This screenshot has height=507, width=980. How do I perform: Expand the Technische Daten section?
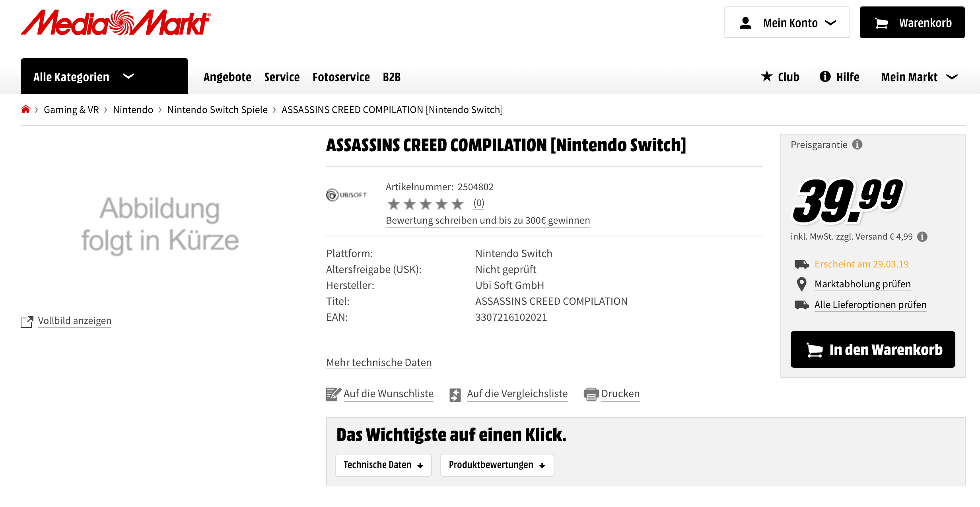383,465
